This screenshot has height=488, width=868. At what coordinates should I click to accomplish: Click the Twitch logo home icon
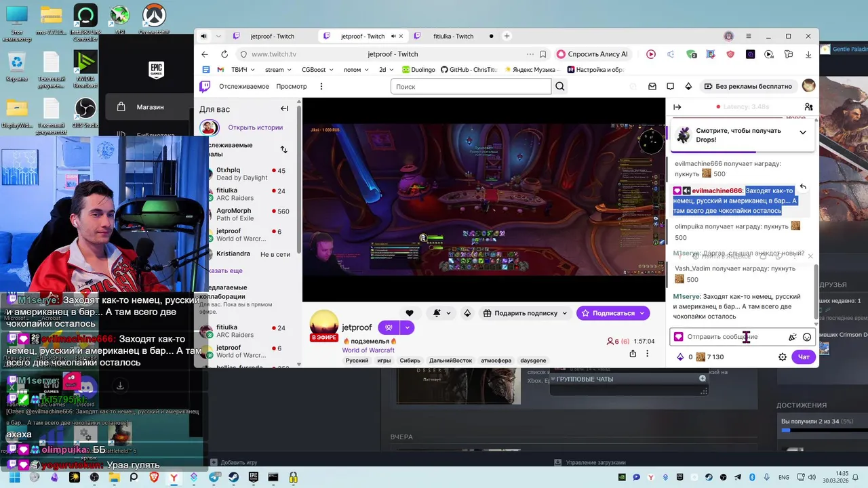pos(205,86)
